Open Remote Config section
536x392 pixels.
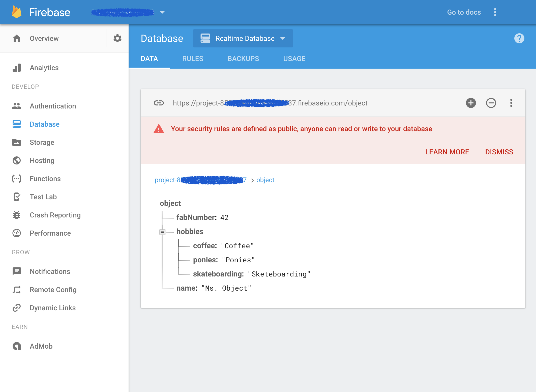click(53, 290)
